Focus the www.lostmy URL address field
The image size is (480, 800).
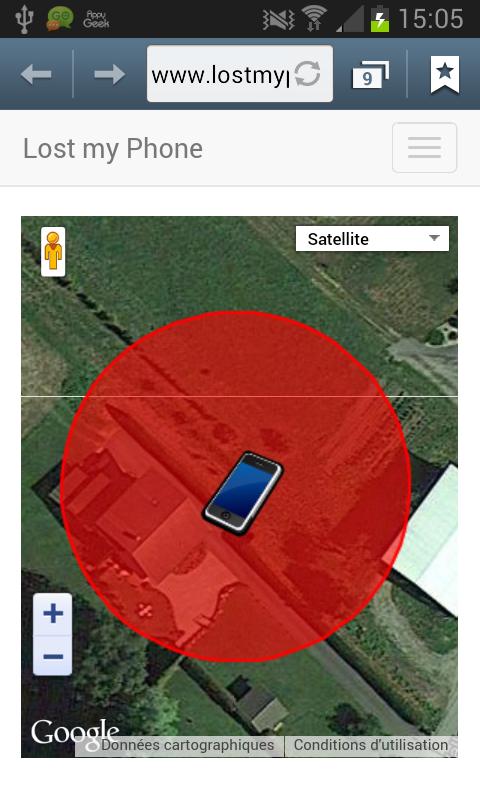[x=240, y=74]
